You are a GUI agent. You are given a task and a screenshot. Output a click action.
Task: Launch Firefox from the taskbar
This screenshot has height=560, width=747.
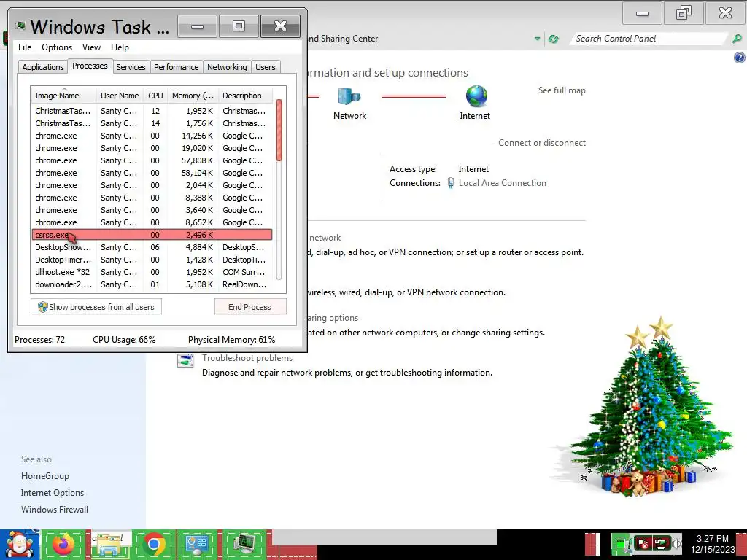click(63, 544)
